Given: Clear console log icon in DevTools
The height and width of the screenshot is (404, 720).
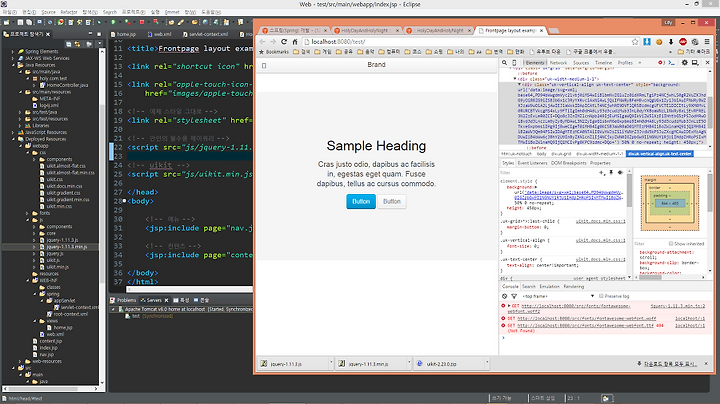Looking at the screenshot, I should [x=505, y=296].
